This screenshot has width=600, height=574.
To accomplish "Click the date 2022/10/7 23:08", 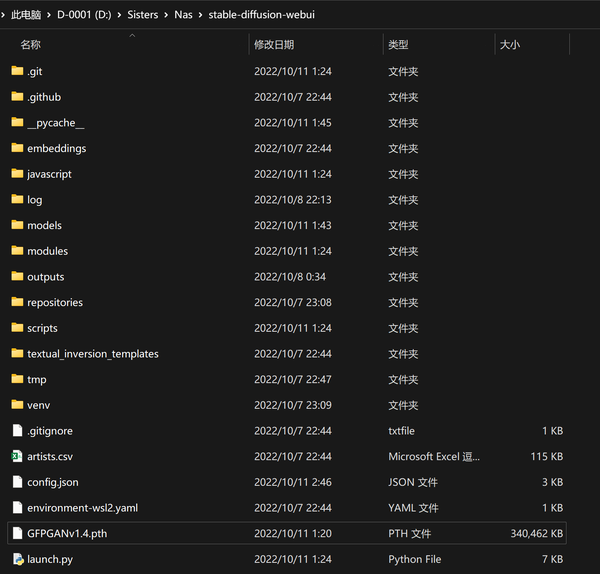I will point(293,302).
